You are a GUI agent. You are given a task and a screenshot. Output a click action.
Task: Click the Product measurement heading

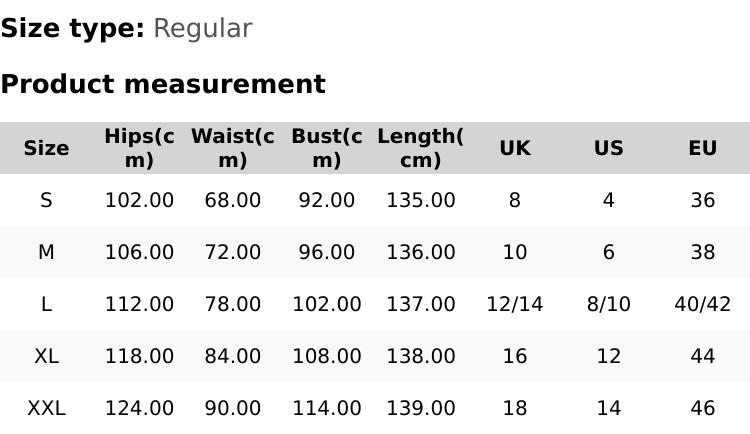click(x=163, y=84)
